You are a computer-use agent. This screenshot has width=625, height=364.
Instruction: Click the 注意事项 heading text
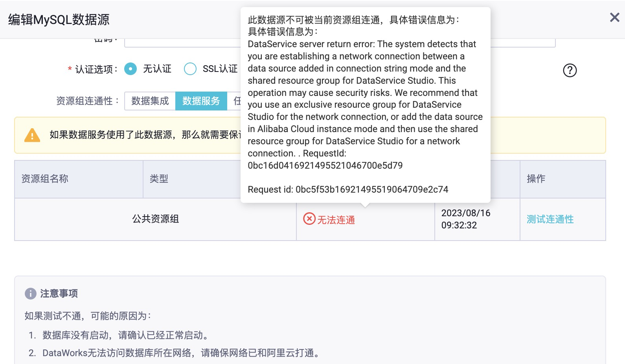[59, 294]
